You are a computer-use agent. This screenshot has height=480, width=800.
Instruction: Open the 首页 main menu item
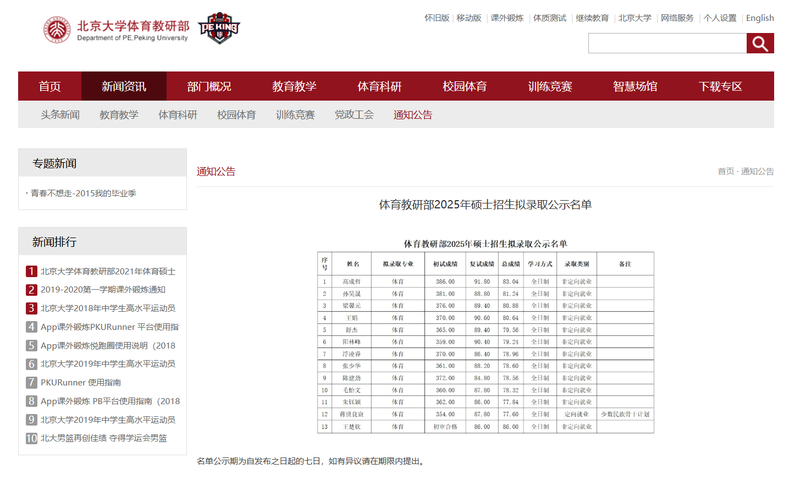(50, 86)
